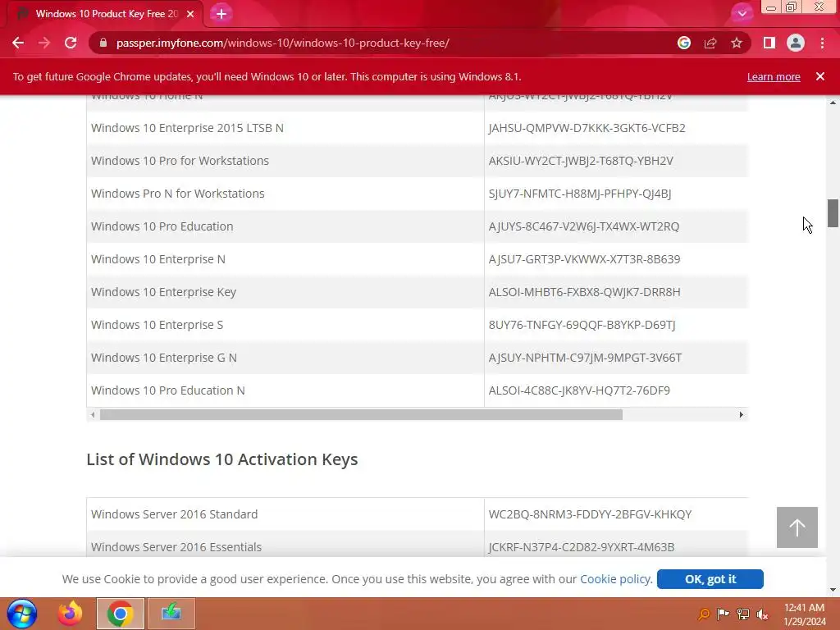Bookmark this page with the star

[x=737, y=43]
